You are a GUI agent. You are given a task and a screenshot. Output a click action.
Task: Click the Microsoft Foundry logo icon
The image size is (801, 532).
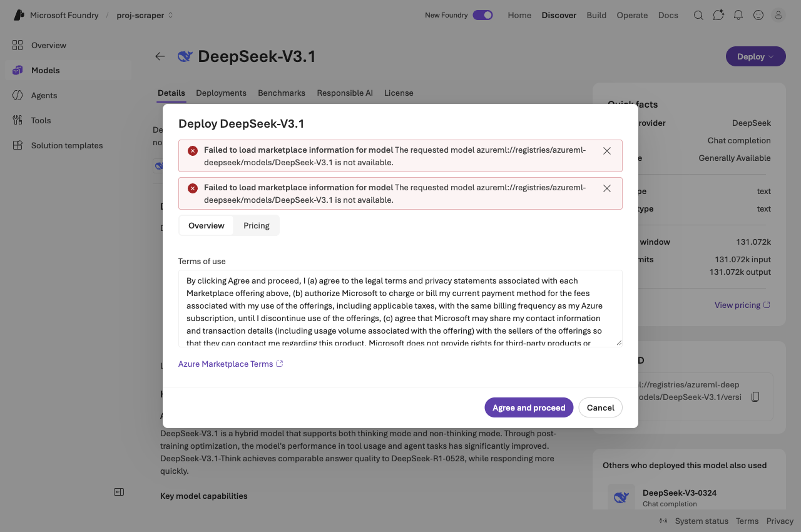[x=19, y=15]
